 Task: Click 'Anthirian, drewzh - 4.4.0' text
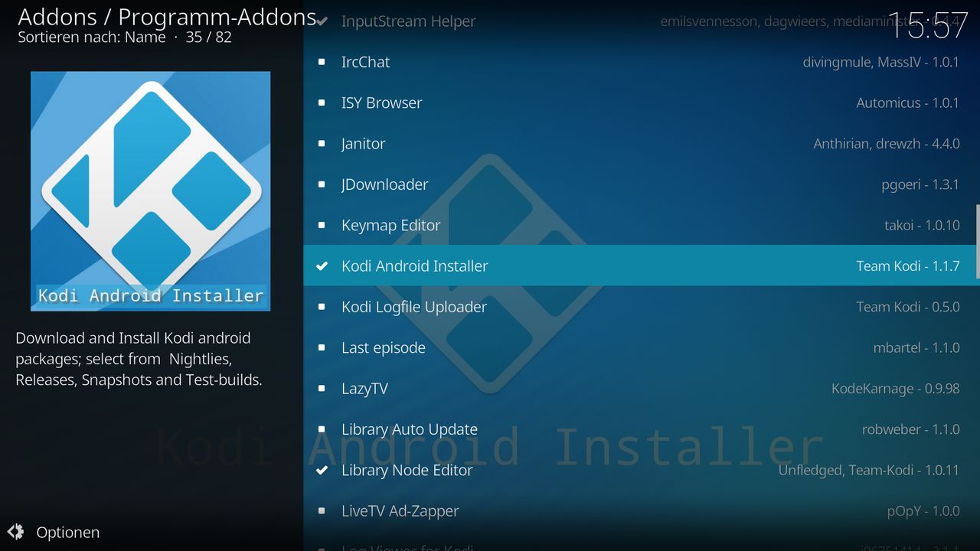(886, 144)
